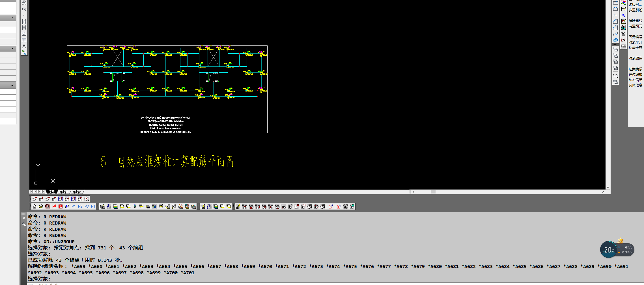Select the Multiline Text 'A' tool

coord(24,46)
